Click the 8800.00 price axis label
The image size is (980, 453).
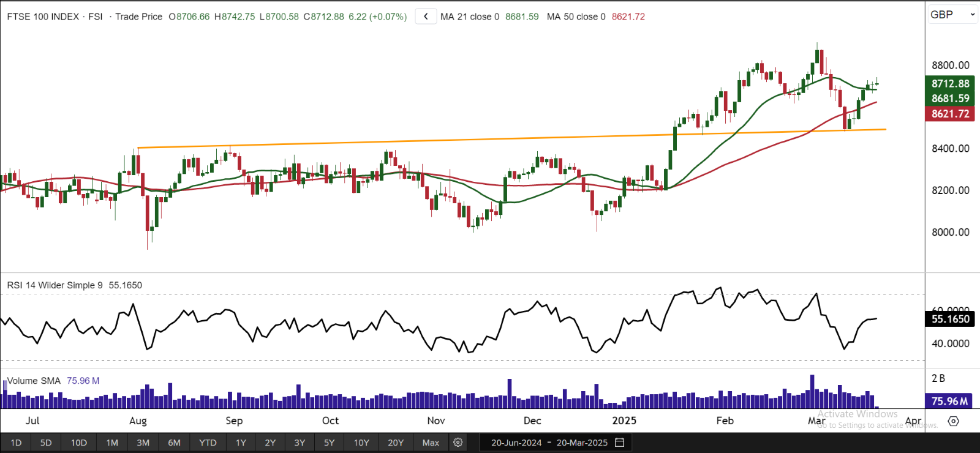click(951, 66)
